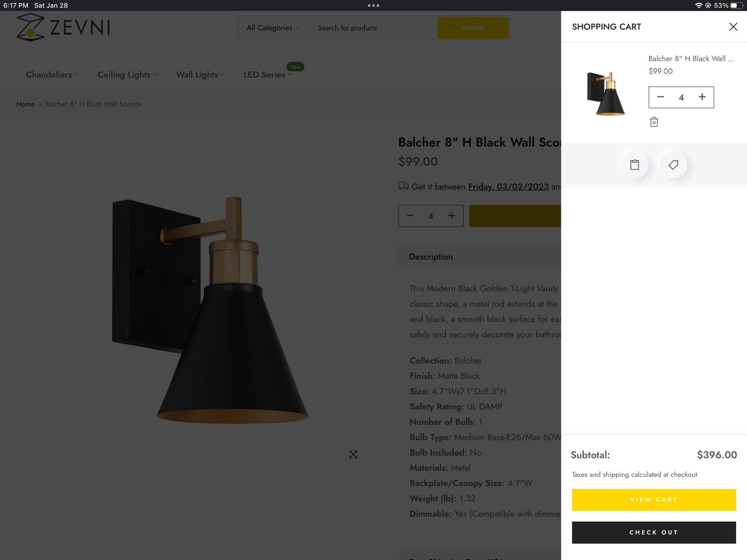Image resolution: width=747 pixels, height=560 pixels.
Task: Click product page quantity plus
Action: (451, 216)
